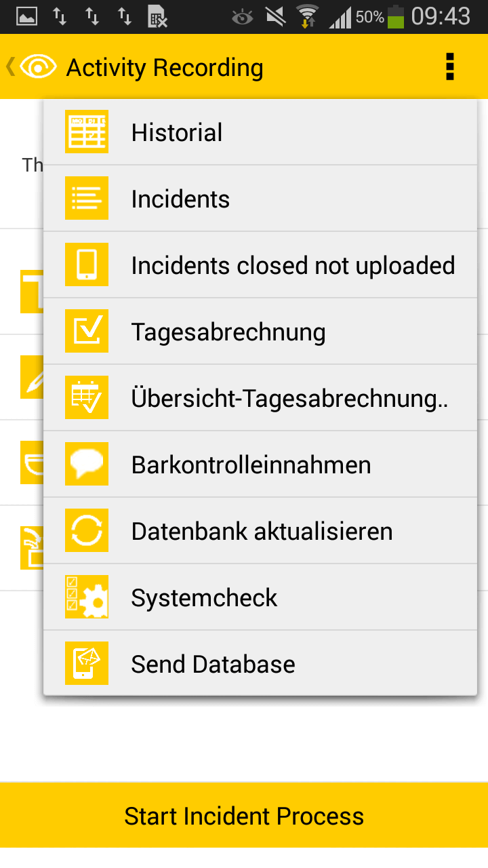488x868 pixels.
Task: Tap the Send Database mail icon
Action: (87, 663)
